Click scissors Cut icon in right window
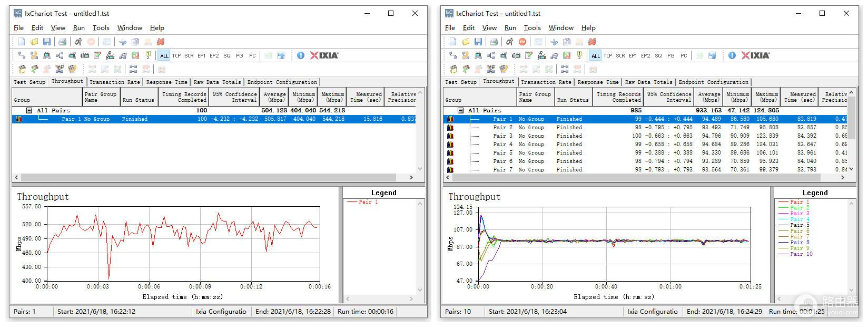868x327 pixels. [x=554, y=42]
